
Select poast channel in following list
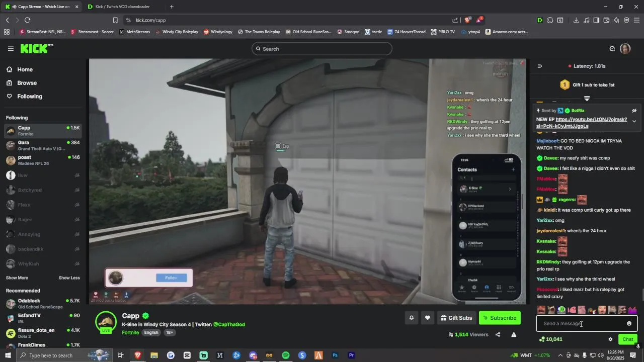[x=43, y=160]
